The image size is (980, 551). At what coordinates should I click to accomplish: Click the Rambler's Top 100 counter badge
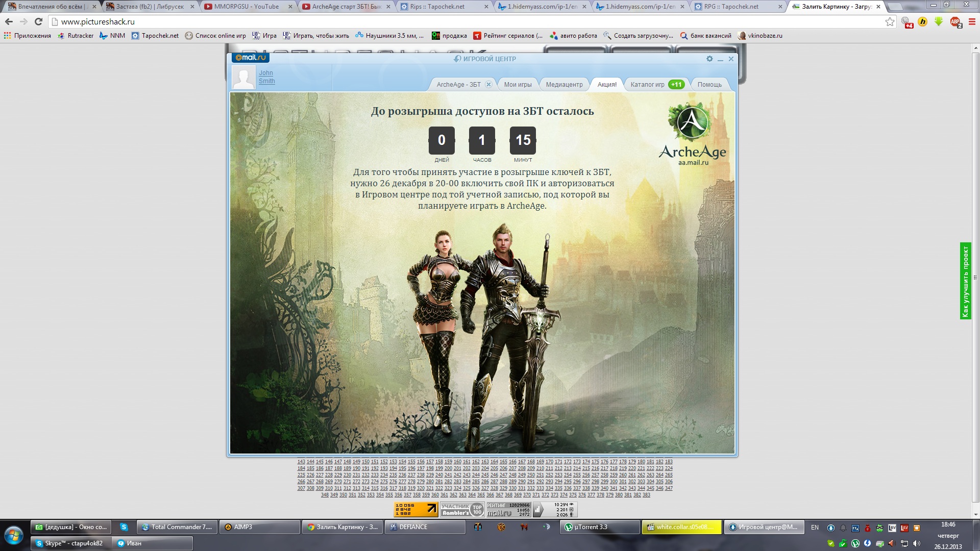tap(462, 510)
